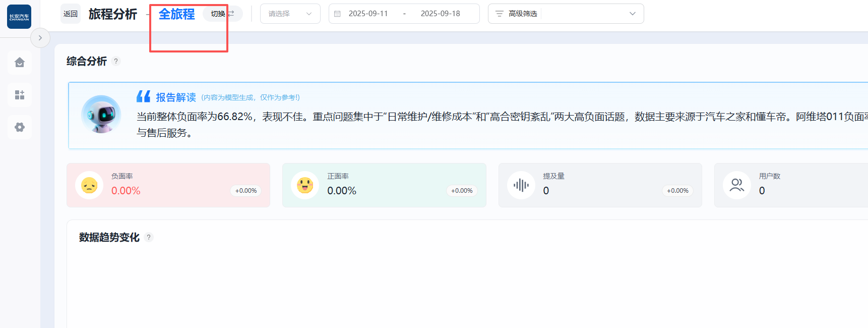Click the 综合分析 section heading
Viewport: 868px width, 328px height.
(87, 61)
